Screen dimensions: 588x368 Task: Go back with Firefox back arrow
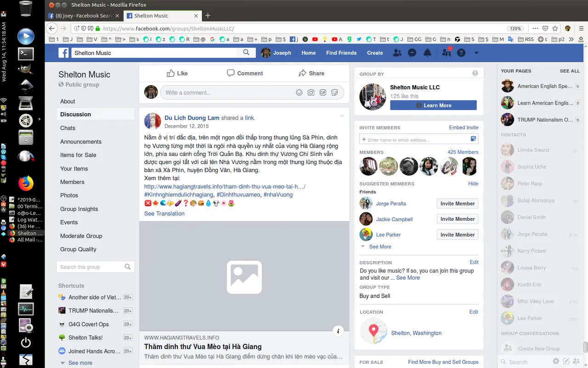(x=52, y=29)
